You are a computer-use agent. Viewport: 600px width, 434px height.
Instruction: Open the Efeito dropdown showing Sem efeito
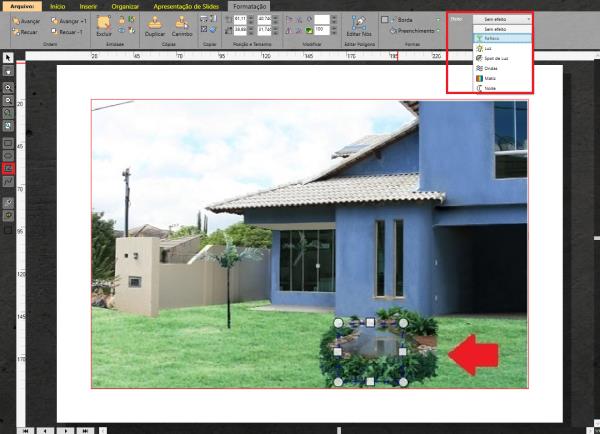(500, 19)
